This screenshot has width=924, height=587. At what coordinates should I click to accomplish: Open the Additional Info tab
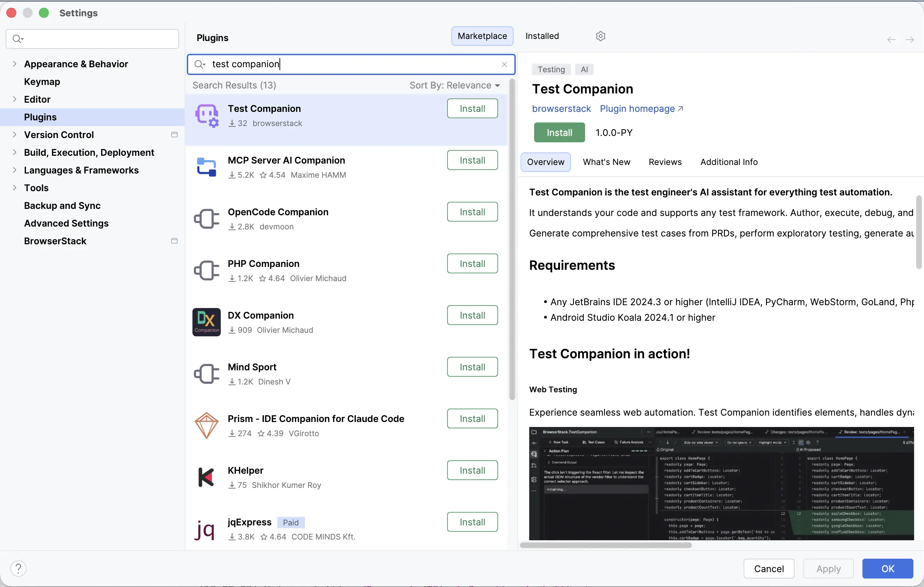click(x=729, y=162)
